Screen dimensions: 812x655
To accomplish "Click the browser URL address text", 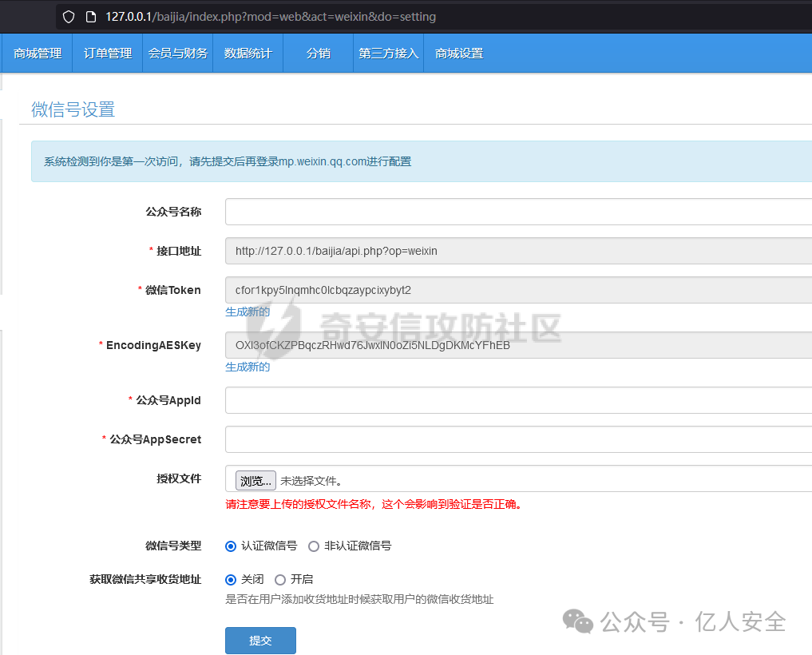I will [x=271, y=17].
